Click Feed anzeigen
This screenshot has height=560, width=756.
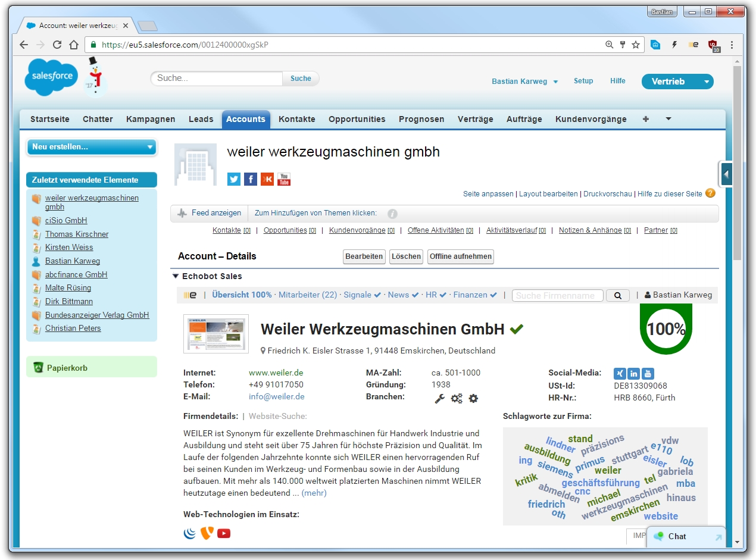coord(210,213)
